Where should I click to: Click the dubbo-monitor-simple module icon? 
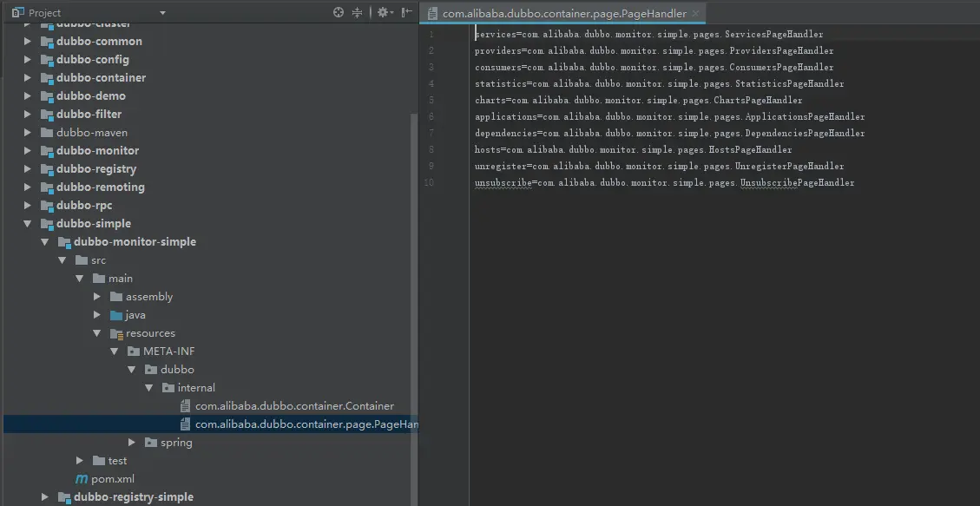(x=64, y=242)
